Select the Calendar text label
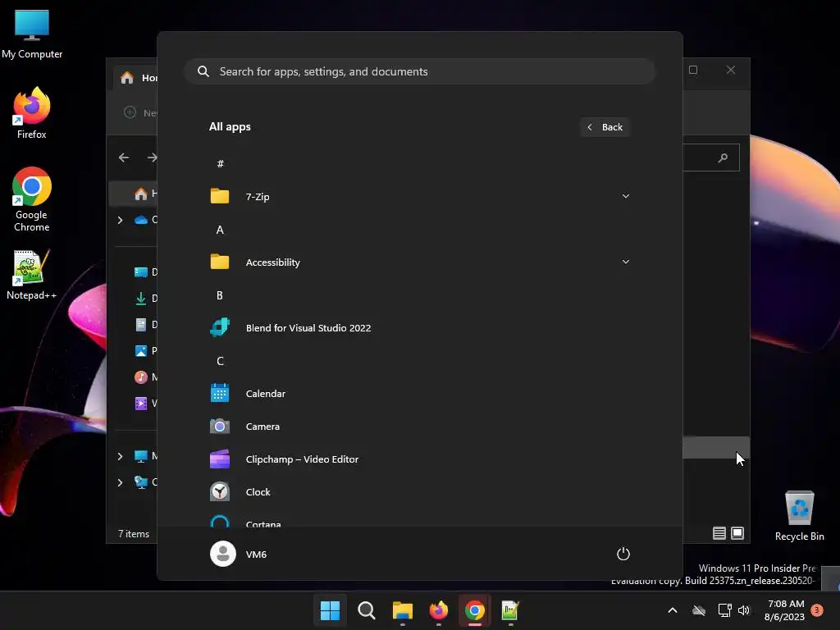 (x=265, y=394)
